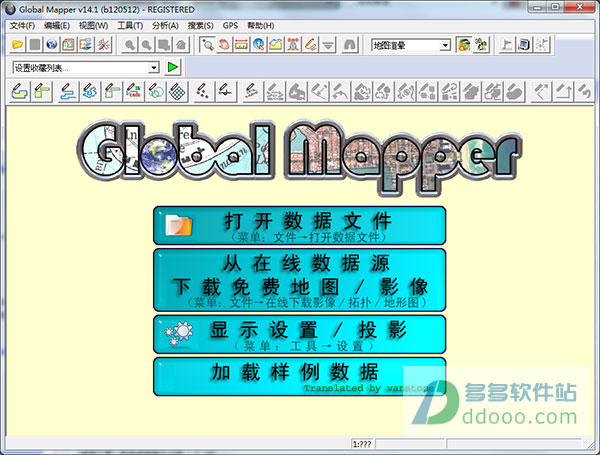The width and height of the screenshot is (600, 455).
Task: Open the 搜索(S) menu
Action: pyautogui.click(x=201, y=26)
